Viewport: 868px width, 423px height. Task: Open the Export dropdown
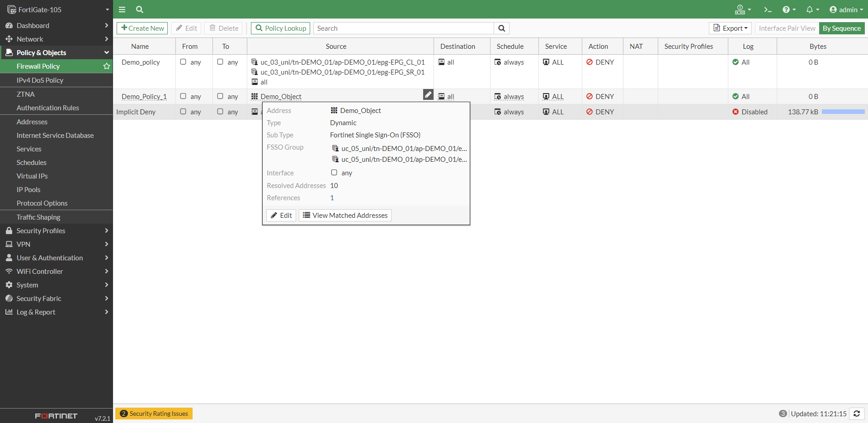click(730, 28)
